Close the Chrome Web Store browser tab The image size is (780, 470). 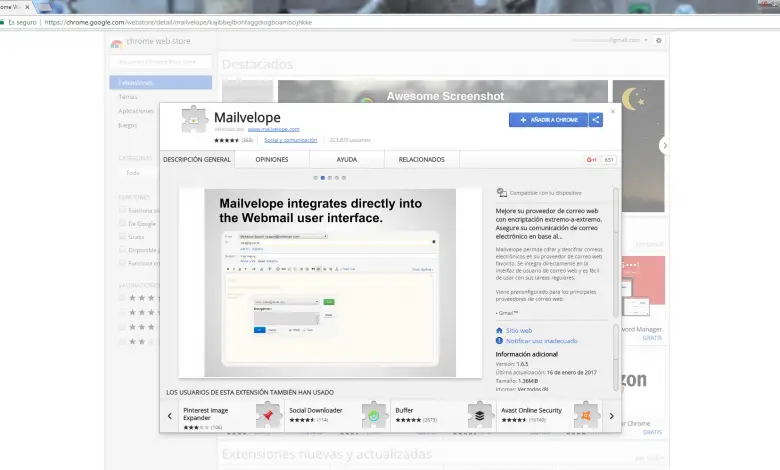click(27, 7)
